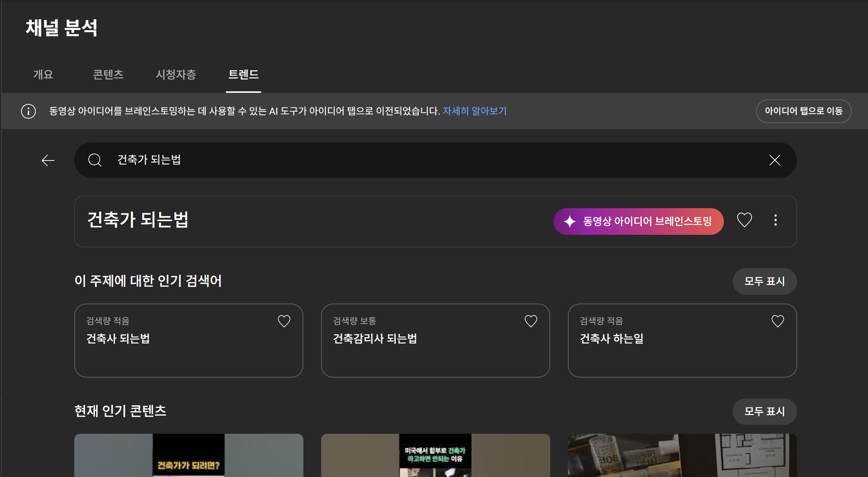The width and height of the screenshot is (868, 477).
Task: Switch to the 콘텐츠 tab
Action: tap(108, 75)
